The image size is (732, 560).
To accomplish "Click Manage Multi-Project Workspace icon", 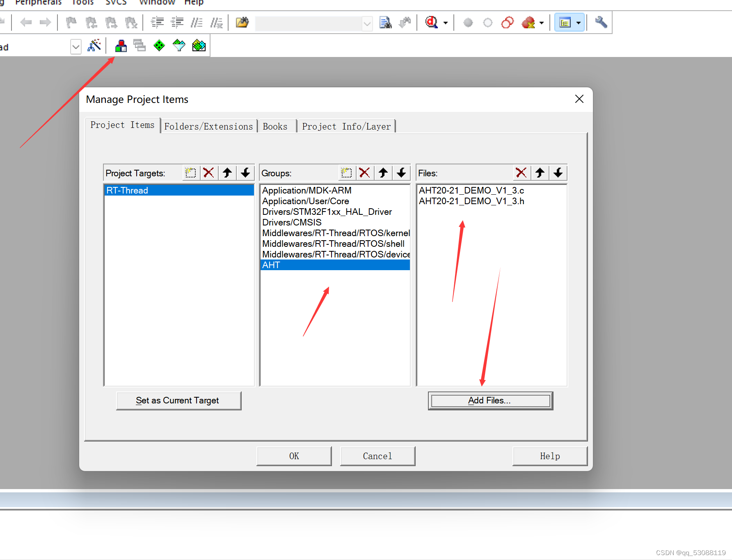I will 140,46.
